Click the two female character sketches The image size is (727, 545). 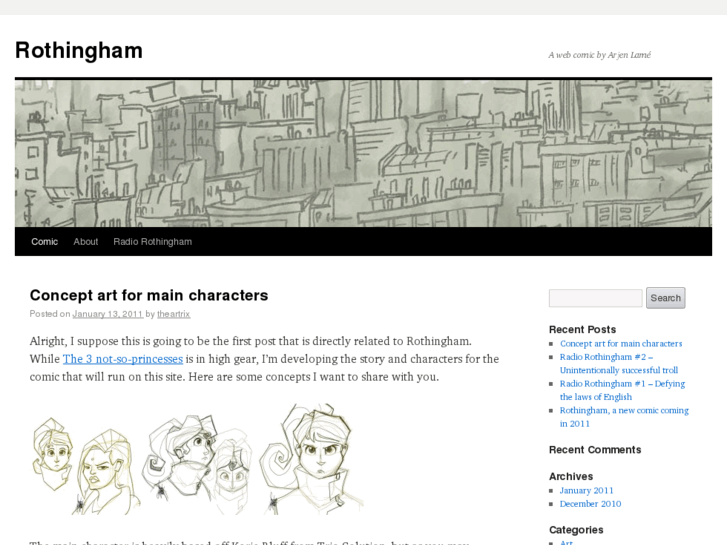(x=85, y=465)
